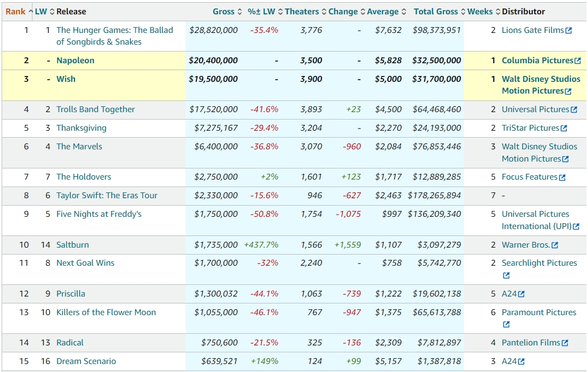
Task: Open external link icon beside Warner Bros.
Action: [554, 246]
